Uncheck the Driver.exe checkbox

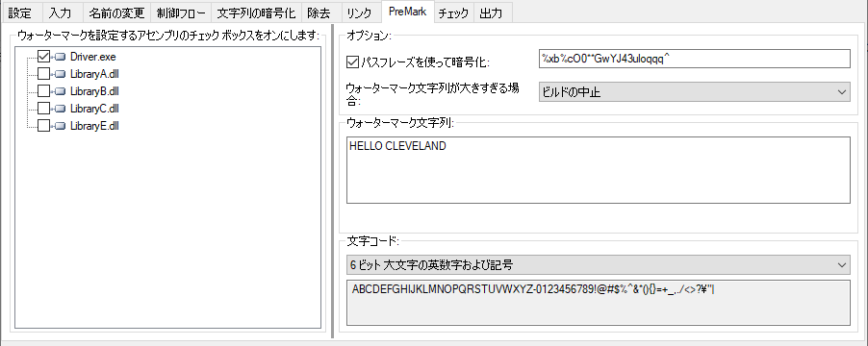point(43,57)
